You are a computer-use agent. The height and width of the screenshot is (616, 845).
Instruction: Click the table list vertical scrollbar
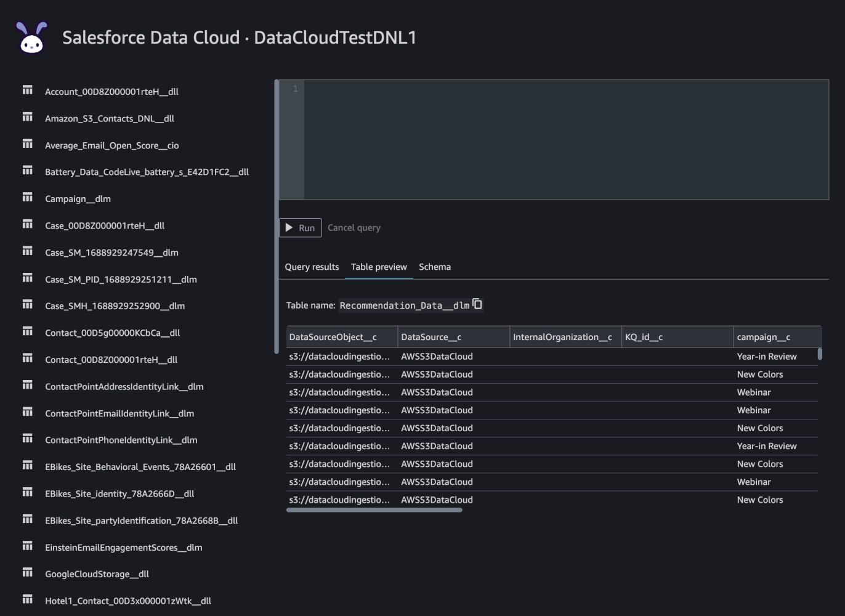coord(277,217)
